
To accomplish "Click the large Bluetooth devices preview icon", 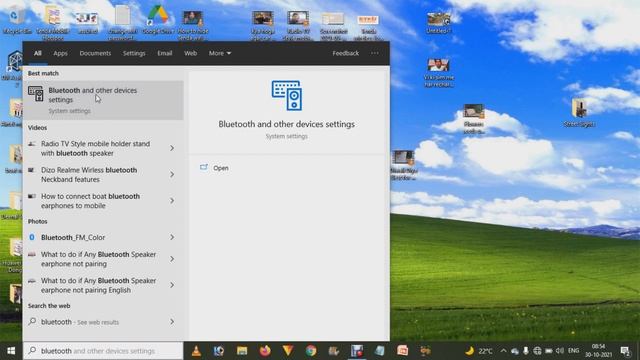I will (x=287, y=96).
